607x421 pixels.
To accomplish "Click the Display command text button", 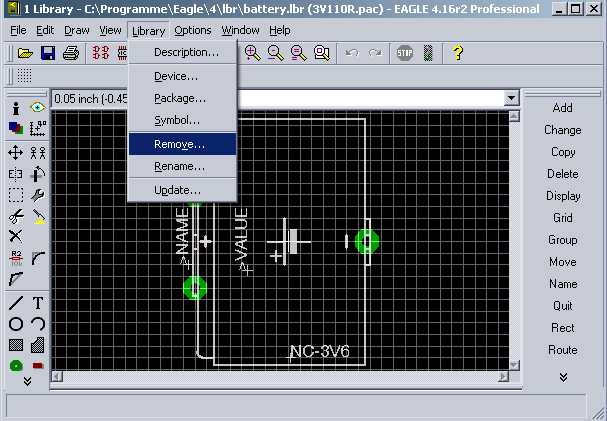I will [563, 196].
